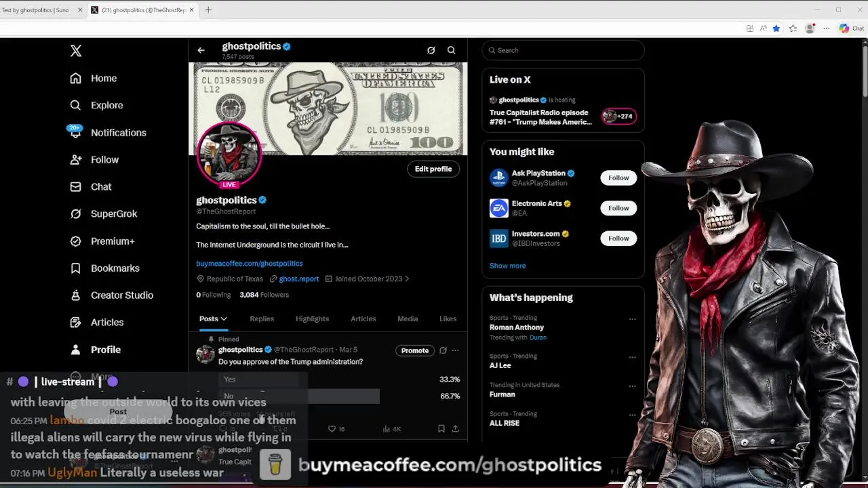868x488 pixels.
Task: Open Articles icon in sidebar
Action: pos(76,323)
